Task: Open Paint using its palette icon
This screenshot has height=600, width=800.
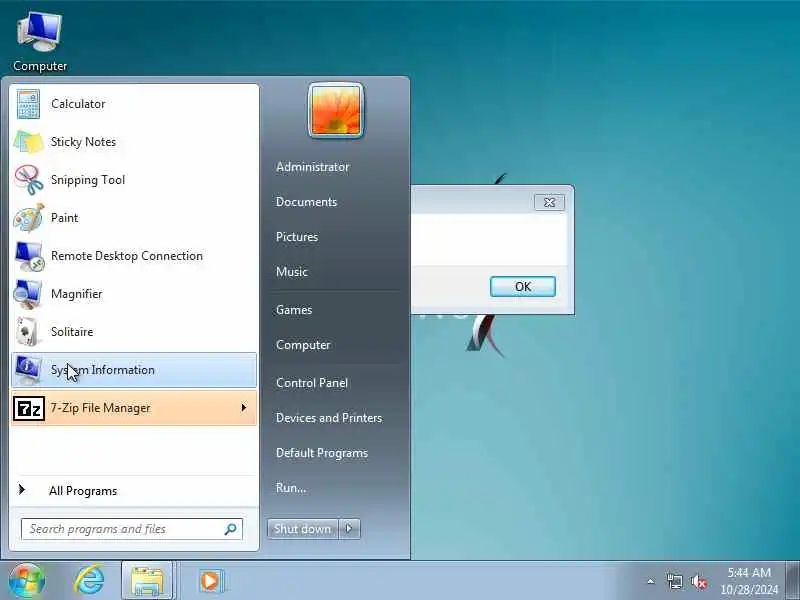Action: coord(29,218)
